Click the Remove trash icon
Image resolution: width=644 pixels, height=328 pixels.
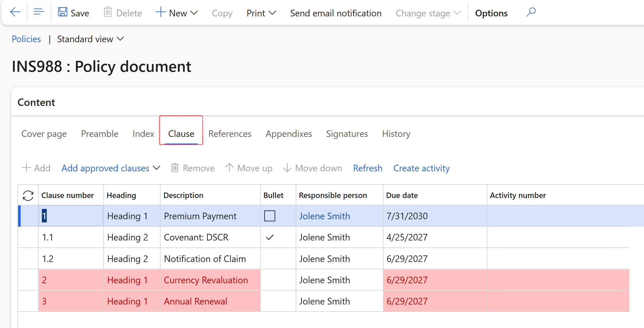click(175, 168)
